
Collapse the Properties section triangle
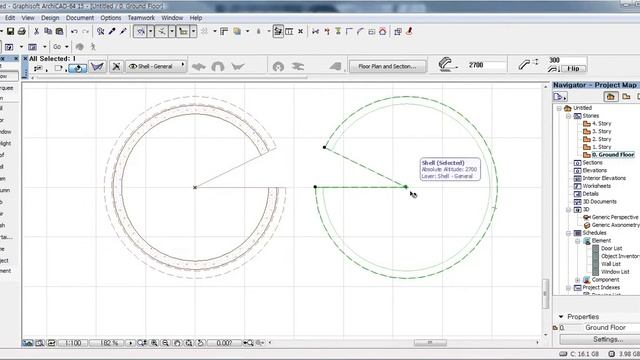(561, 317)
